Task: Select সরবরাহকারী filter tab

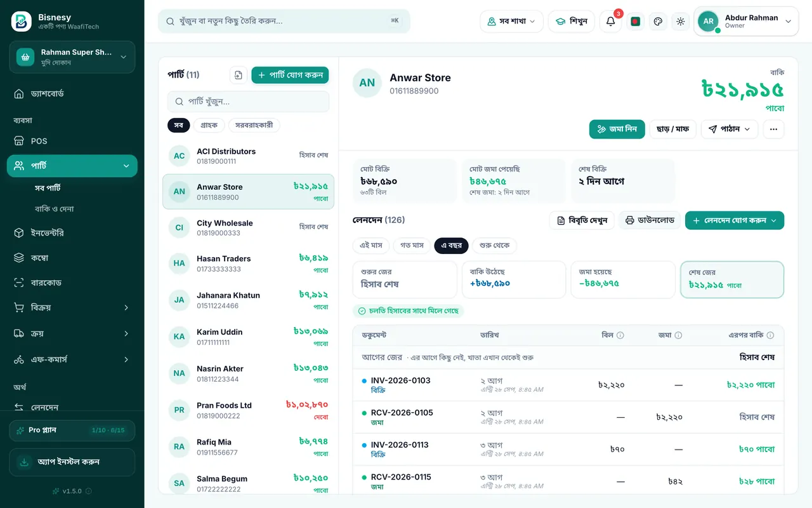Action: (x=254, y=125)
